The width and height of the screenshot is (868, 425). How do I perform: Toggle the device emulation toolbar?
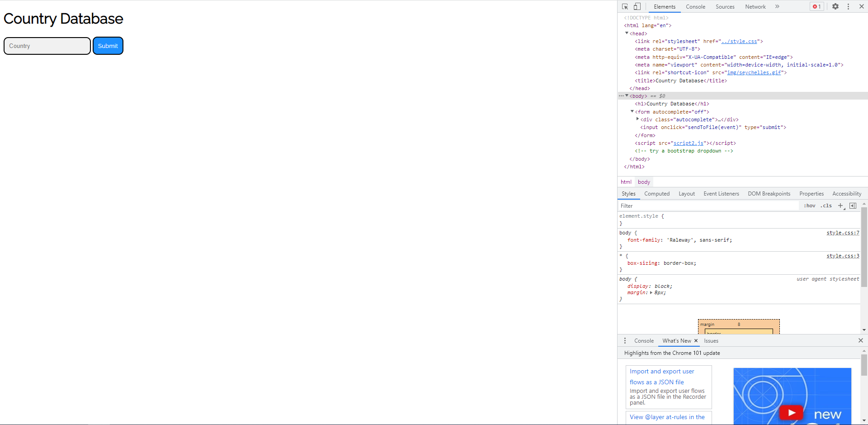point(637,6)
